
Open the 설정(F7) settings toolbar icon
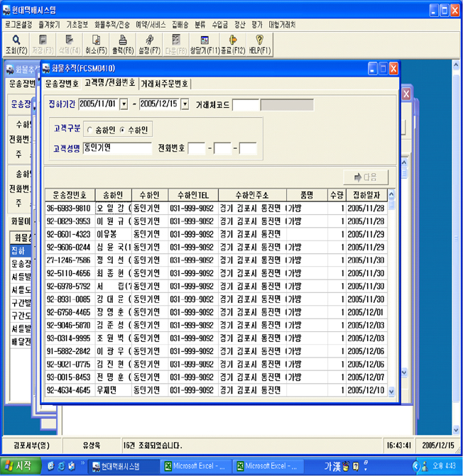point(149,43)
